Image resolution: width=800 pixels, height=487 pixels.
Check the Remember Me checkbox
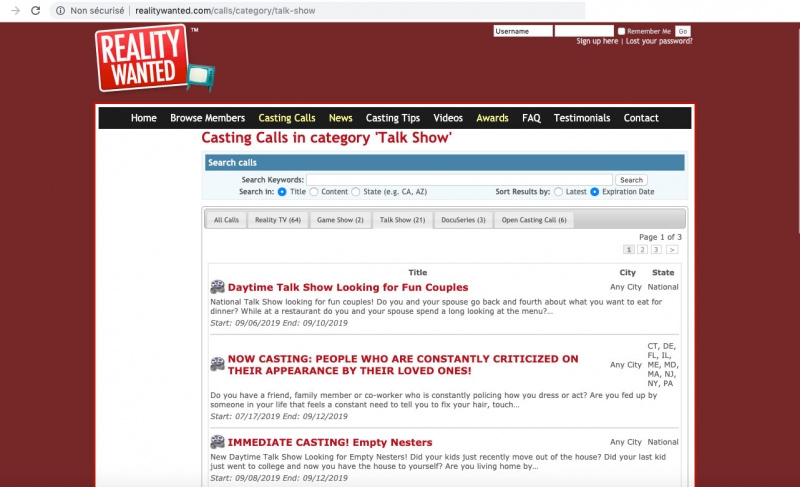tap(621, 32)
